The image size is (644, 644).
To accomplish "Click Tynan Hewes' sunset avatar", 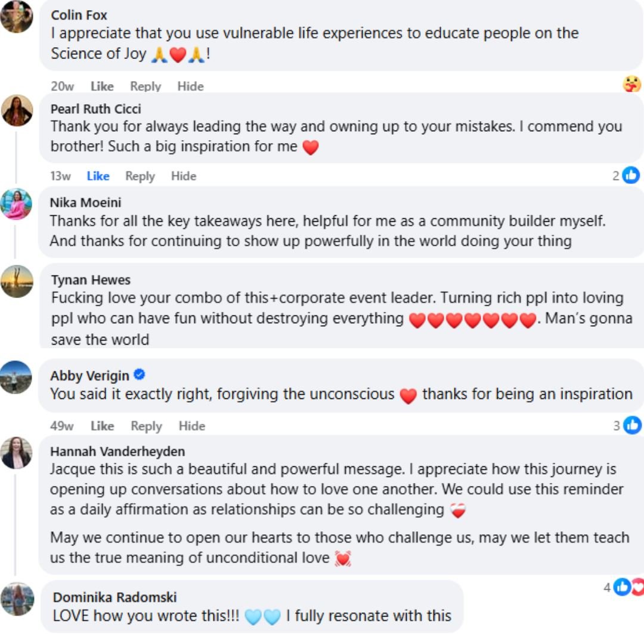I will [x=17, y=281].
